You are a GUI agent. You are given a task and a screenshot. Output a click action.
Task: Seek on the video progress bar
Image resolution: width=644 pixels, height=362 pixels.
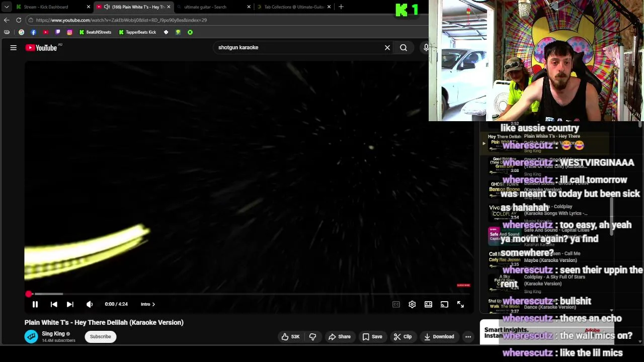tap(249, 294)
